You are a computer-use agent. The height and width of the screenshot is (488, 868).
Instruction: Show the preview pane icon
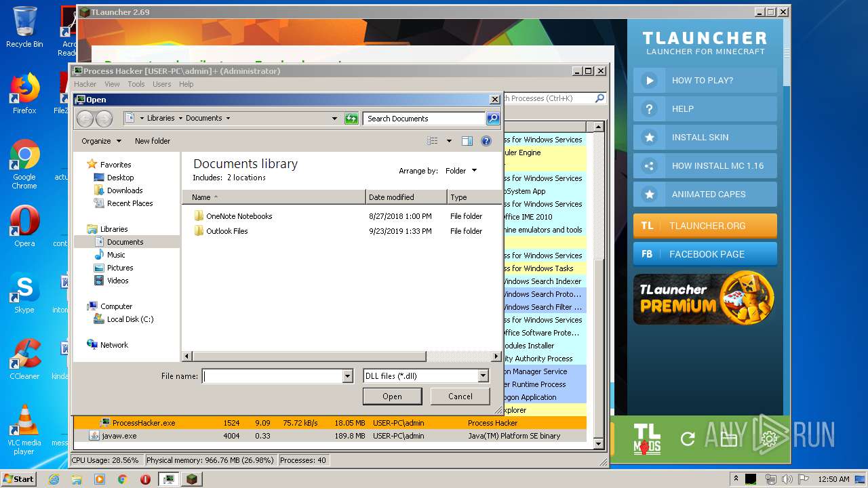467,141
